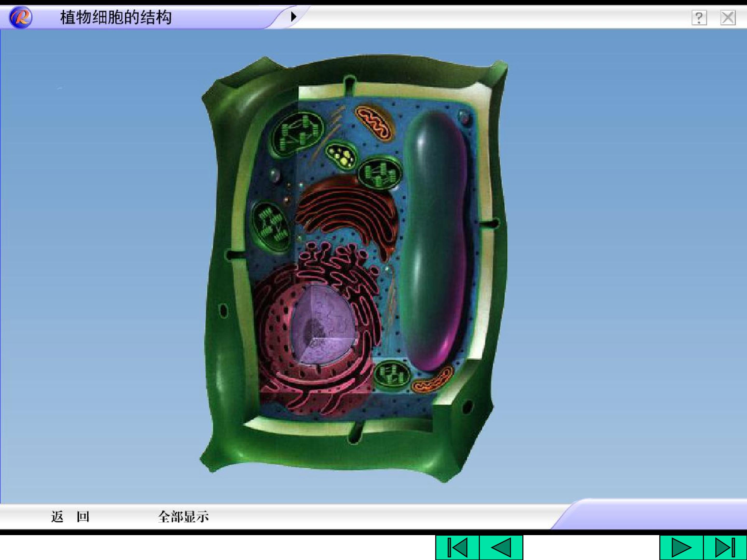The height and width of the screenshot is (560, 747).
Task: Click the round R logo icon
Action: coord(20,18)
